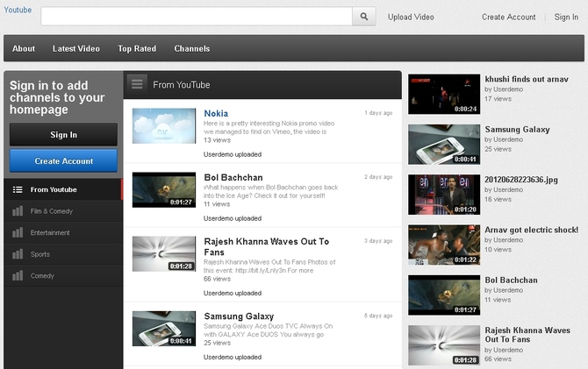This screenshot has width=588, height=369.
Task: Click 1 days ago on Nokia row
Action: coord(378,113)
